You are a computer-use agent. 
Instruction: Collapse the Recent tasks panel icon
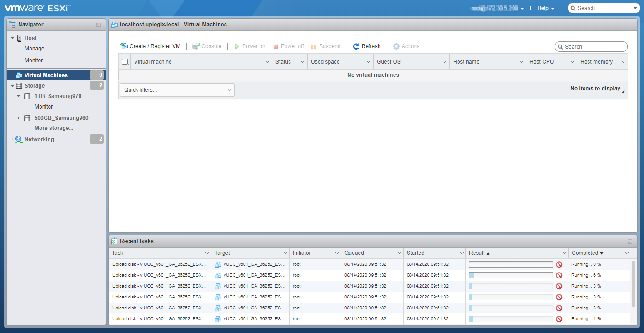tap(629, 242)
